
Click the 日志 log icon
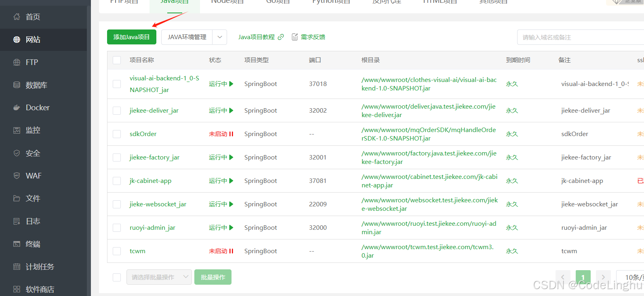(17, 221)
